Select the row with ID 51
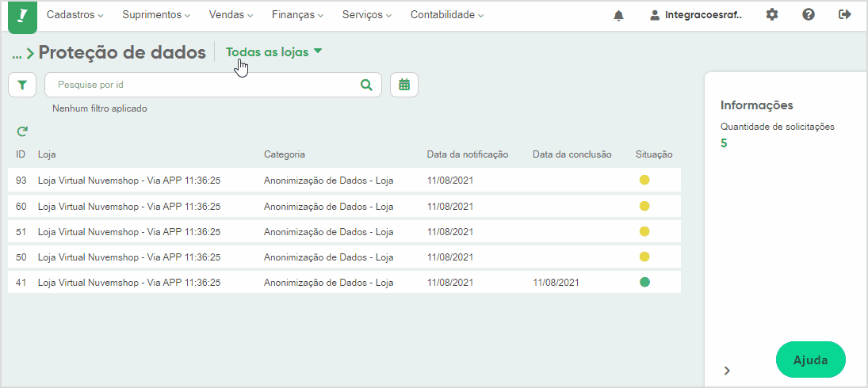The width and height of the screenshot is (868, 388). 344,231
